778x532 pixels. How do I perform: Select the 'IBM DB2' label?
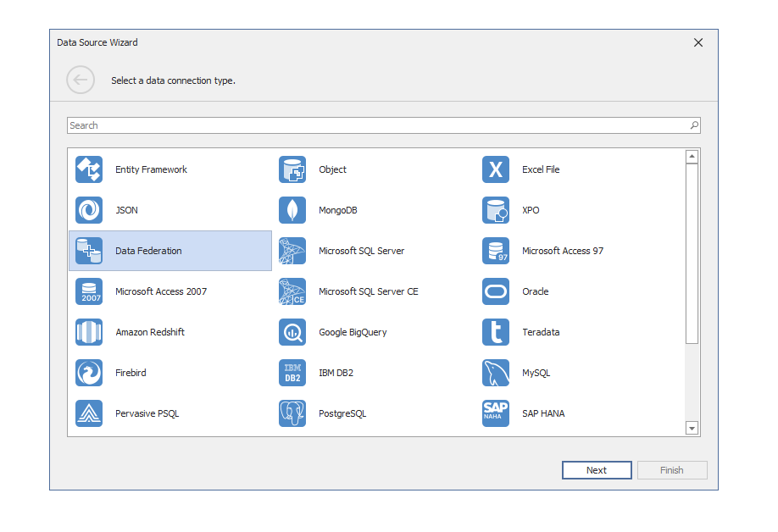coord(336,373)
